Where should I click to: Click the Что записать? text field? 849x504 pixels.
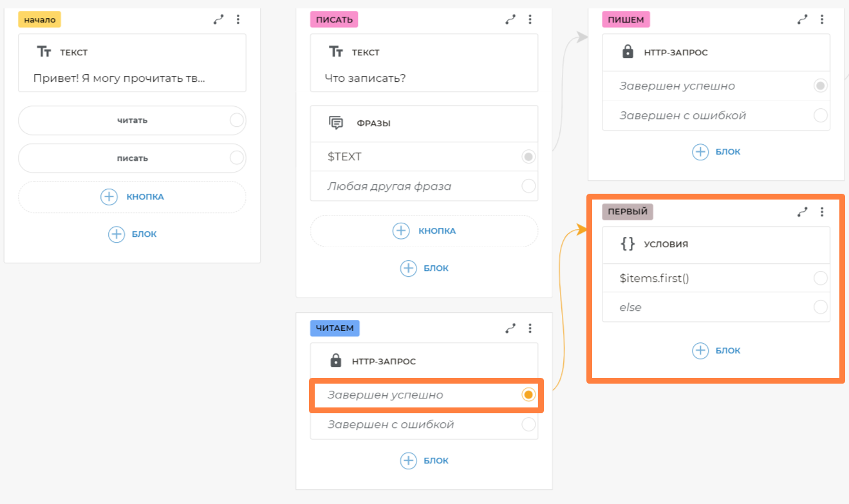[424, 79]
